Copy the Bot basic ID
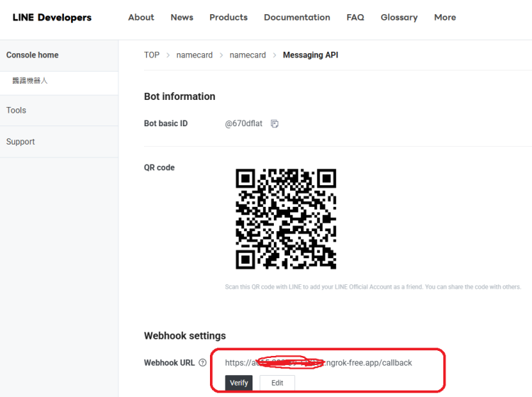532x397 pixels. pyautogui.click(x=275, y=124)
